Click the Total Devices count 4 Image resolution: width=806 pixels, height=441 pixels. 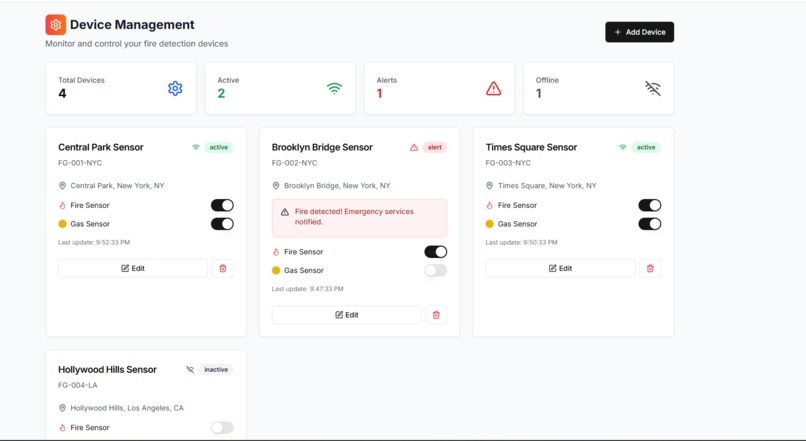tap(62, 94)
